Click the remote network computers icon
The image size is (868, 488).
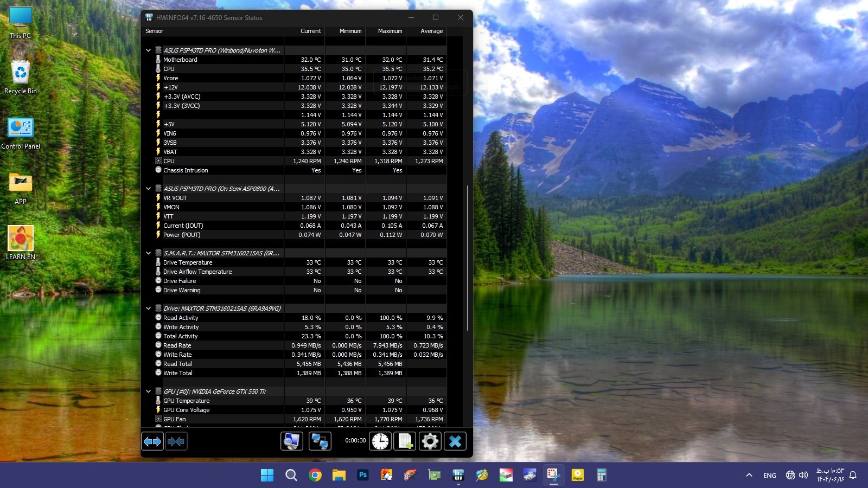pyautogui.click(x=320, y=441)
